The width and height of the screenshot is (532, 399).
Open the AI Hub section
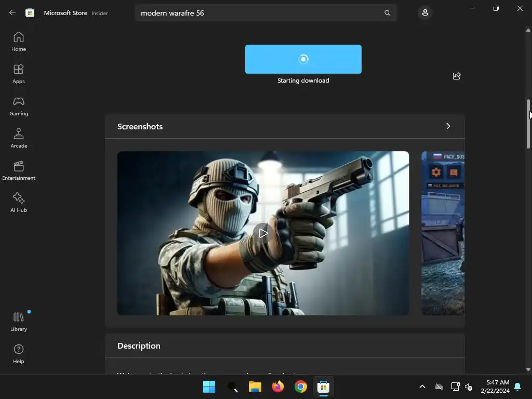coord(19,203)
